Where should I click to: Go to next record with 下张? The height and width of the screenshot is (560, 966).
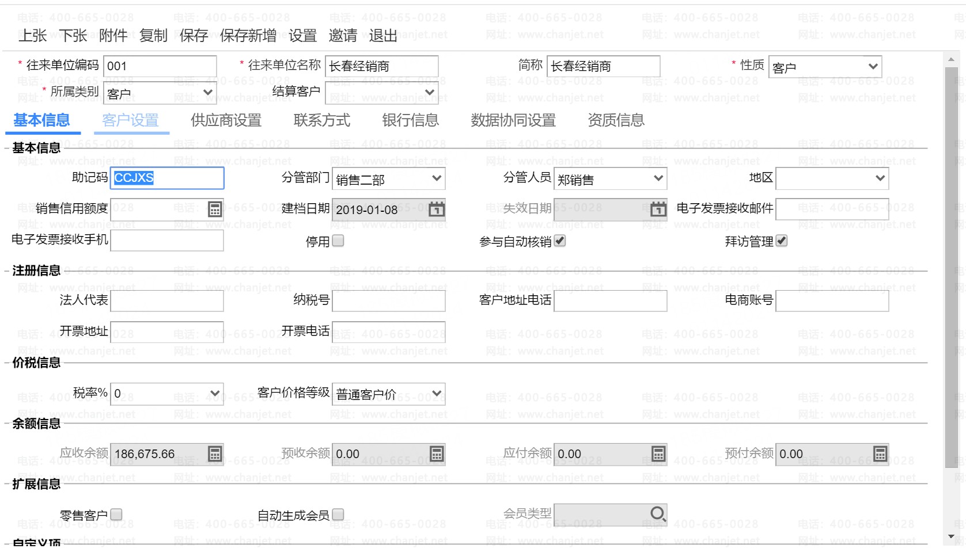click(x=73, y=36)
